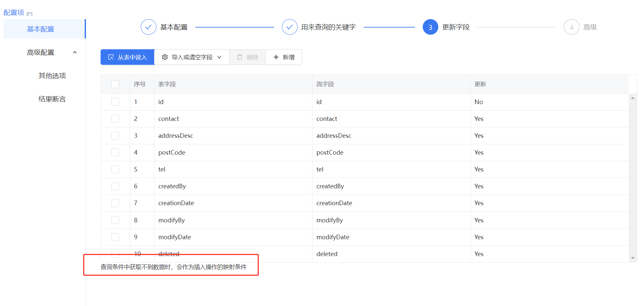This screenshot has width=644, height=306.
Task: Check the createdBy row checkbox
Action: (115, 186)
